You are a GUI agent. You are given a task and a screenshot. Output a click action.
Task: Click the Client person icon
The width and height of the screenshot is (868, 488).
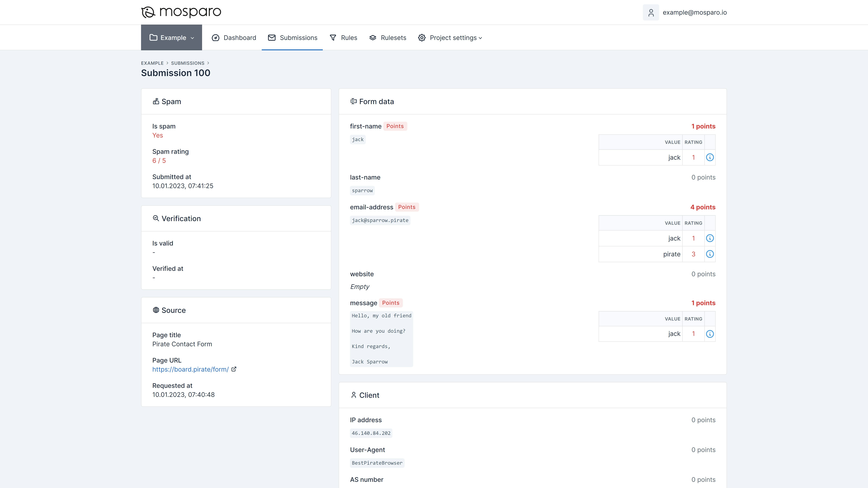354,395
